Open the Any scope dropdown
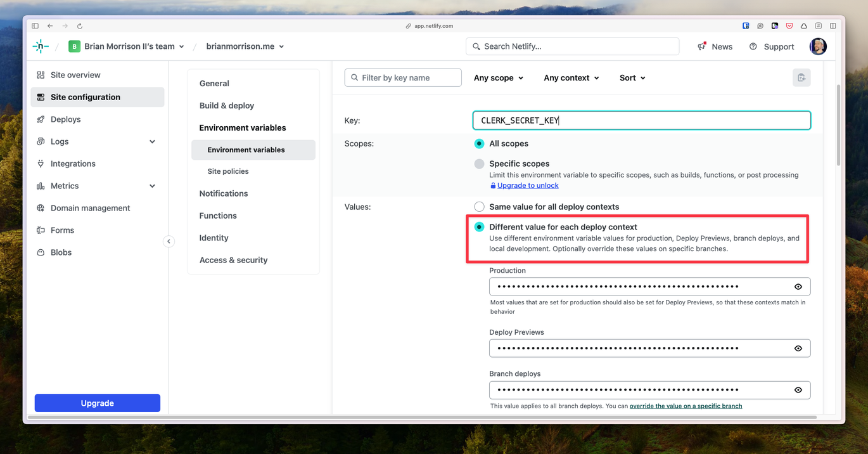868x454 pixels. (499, 77)
